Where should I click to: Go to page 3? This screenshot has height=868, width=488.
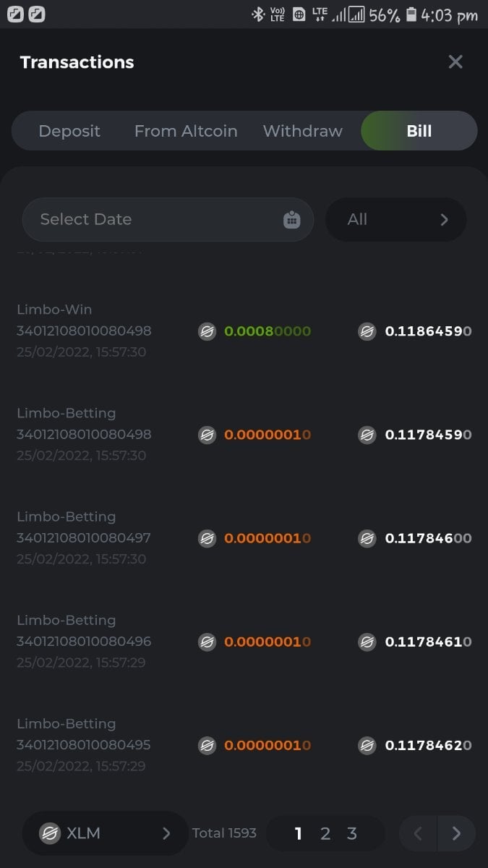pyautogui.click(x=352, y=834)
